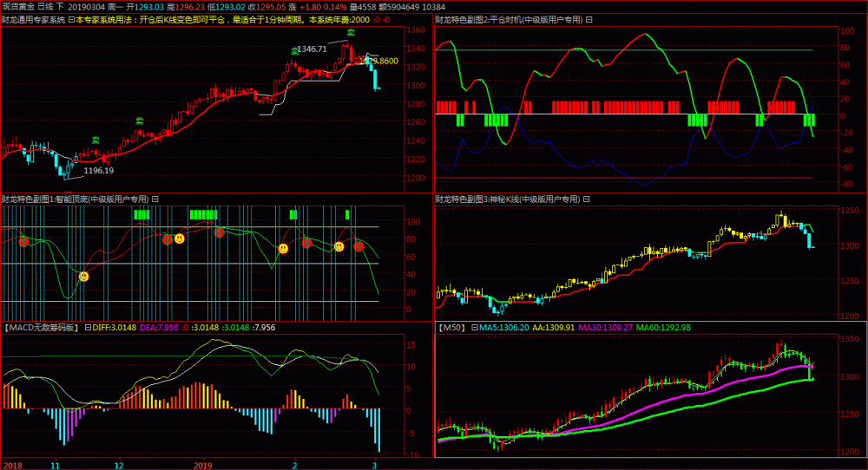
Task: Click the 1196.19 low price label
Action: point(99,170)
